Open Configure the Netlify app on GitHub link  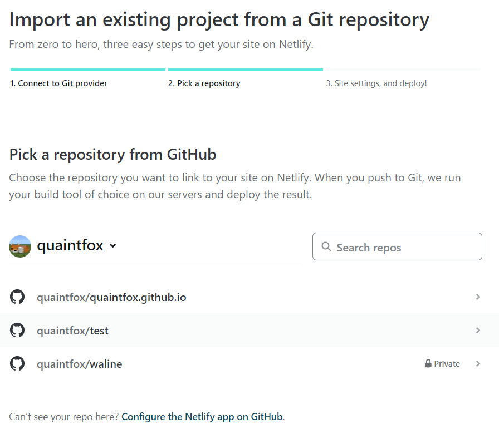[x=202, y=416]
